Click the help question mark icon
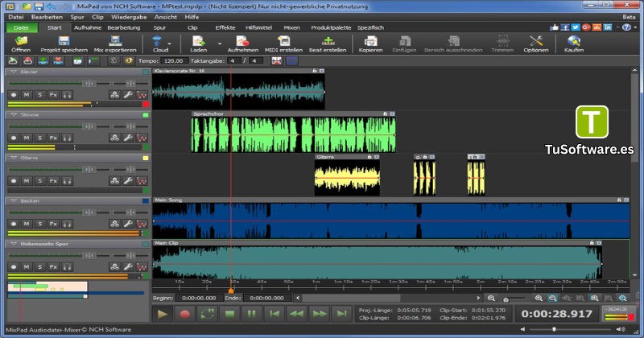Screen dimensions: 644x338 [x=626, y=27]
